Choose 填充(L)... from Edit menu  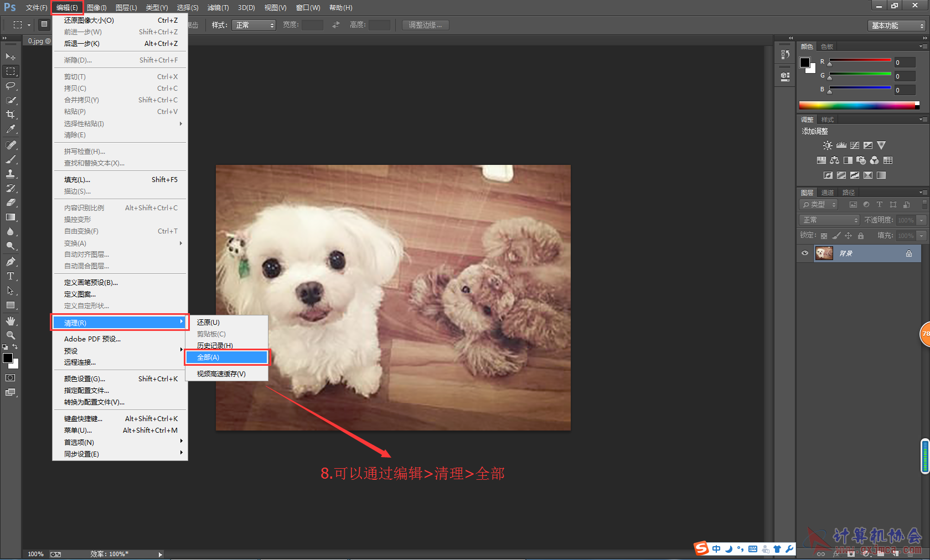coord(120,180)
